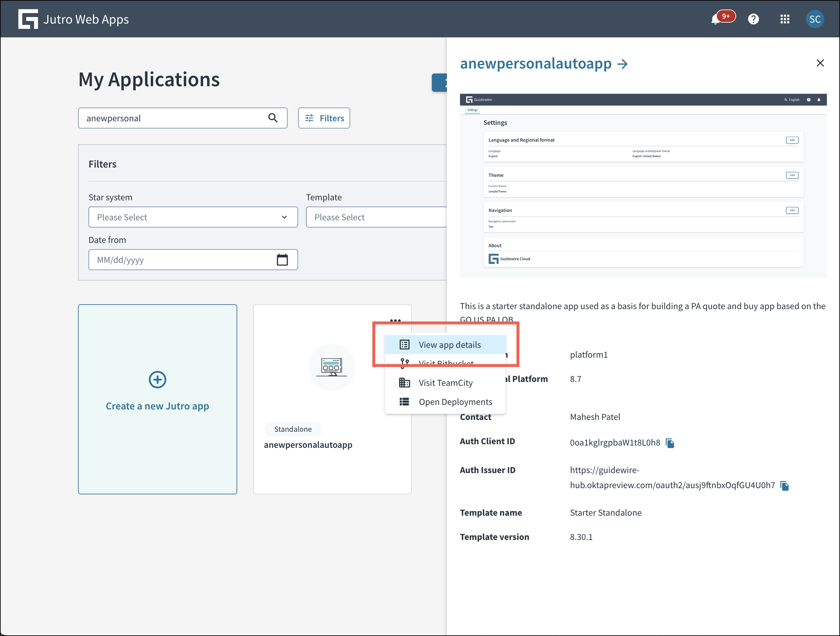This screenshot has height=636, width=840.
Task: Click the app preview screenshot thumbnail
Action: (643, 186)
